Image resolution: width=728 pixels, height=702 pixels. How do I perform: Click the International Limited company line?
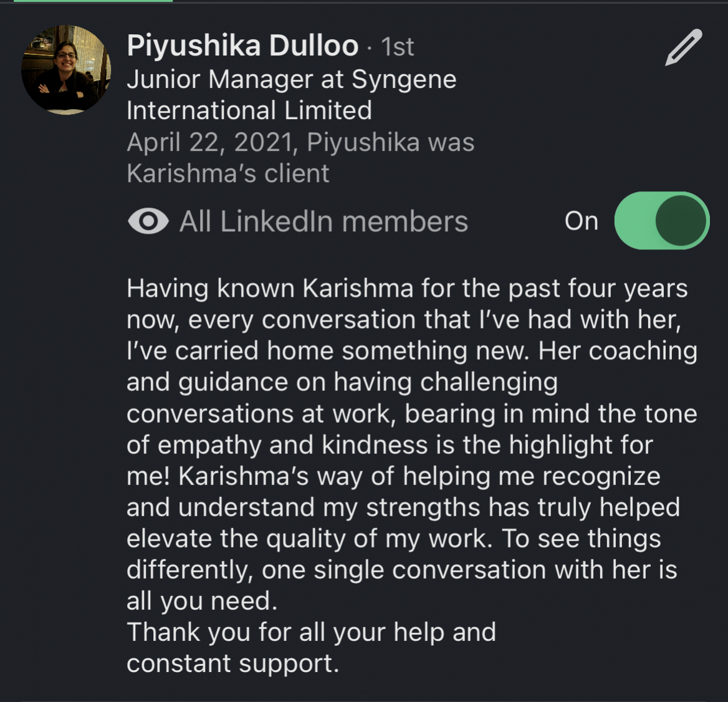point(249,110)
